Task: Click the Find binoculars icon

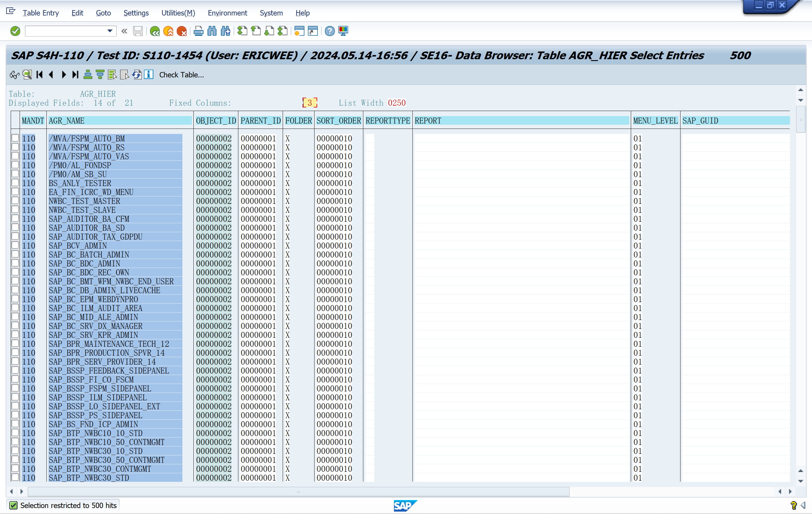Action: pyautogui.click(x=212, y=31)
